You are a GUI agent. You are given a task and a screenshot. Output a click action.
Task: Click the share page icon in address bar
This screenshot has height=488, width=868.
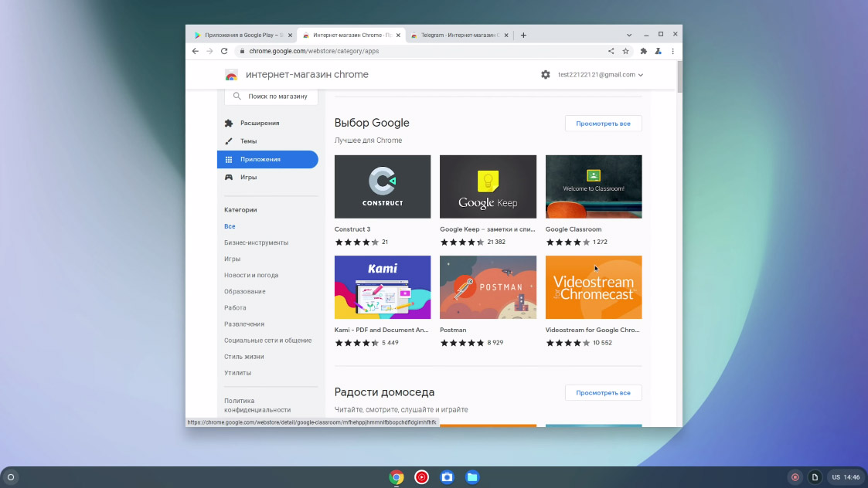611,51
